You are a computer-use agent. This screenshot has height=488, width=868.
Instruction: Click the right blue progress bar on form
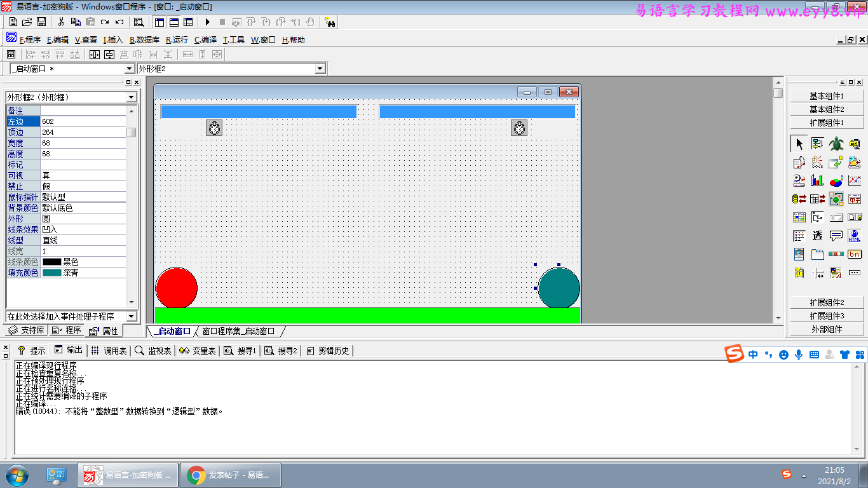[x=477, y=112]
